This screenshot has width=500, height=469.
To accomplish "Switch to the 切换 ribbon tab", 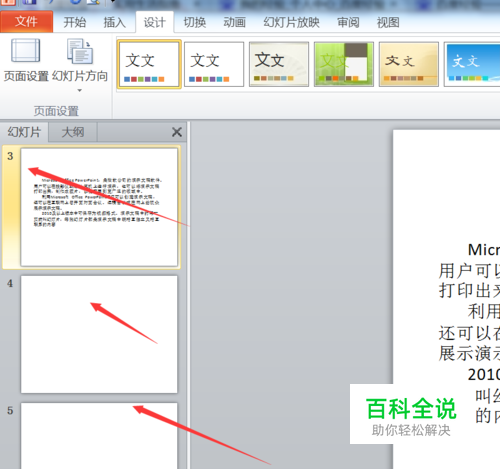I will (195, 23).
